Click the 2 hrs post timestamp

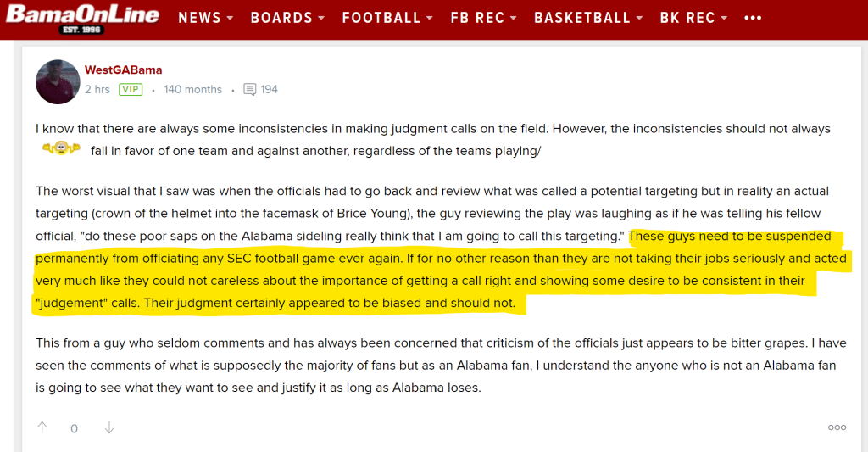(97, 89)
